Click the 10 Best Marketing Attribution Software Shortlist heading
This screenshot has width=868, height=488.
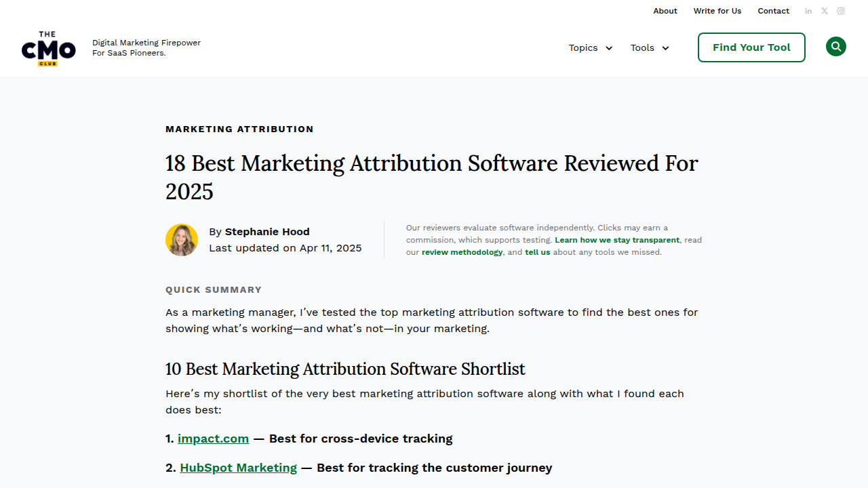[x=345, y=369]
